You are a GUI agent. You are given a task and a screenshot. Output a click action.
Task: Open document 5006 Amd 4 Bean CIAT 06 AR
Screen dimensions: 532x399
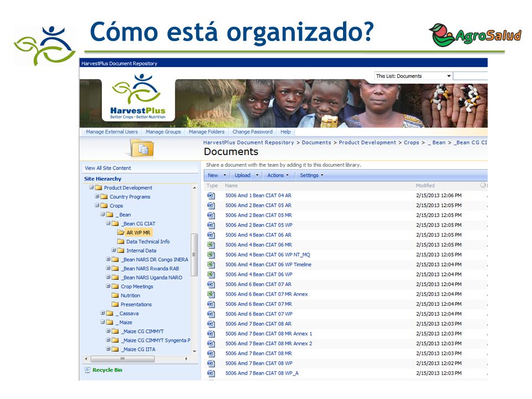click(x=258, y=235)
